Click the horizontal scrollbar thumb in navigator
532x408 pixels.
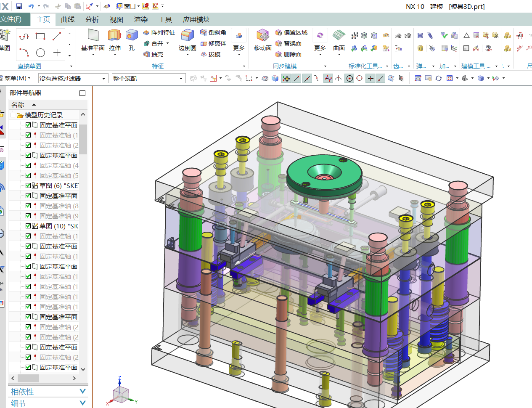28,378
